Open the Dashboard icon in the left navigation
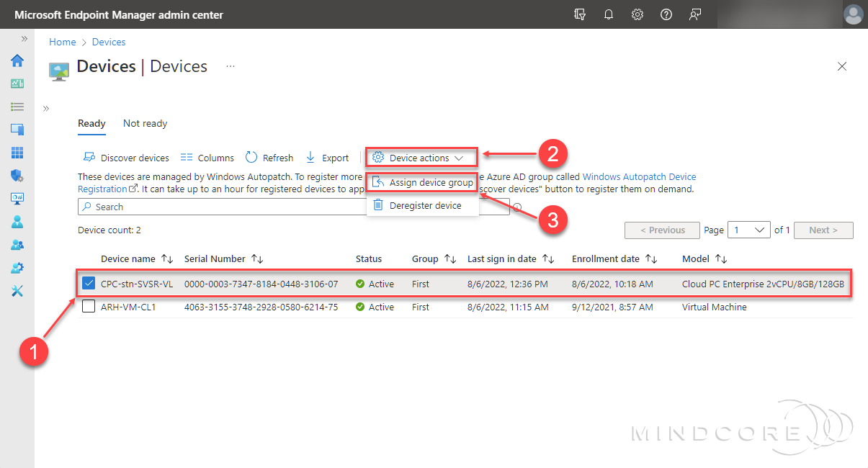 point(17,84)
